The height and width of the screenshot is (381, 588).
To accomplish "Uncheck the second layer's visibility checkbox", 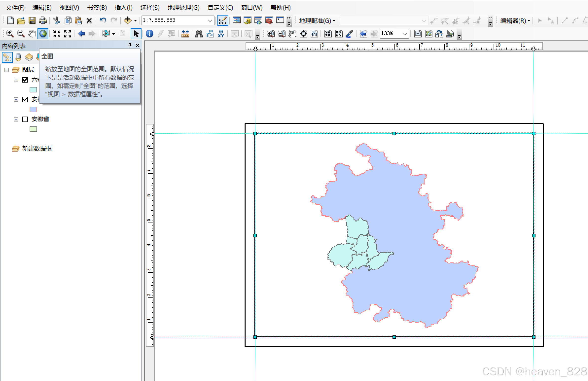I will pos(25,100).
